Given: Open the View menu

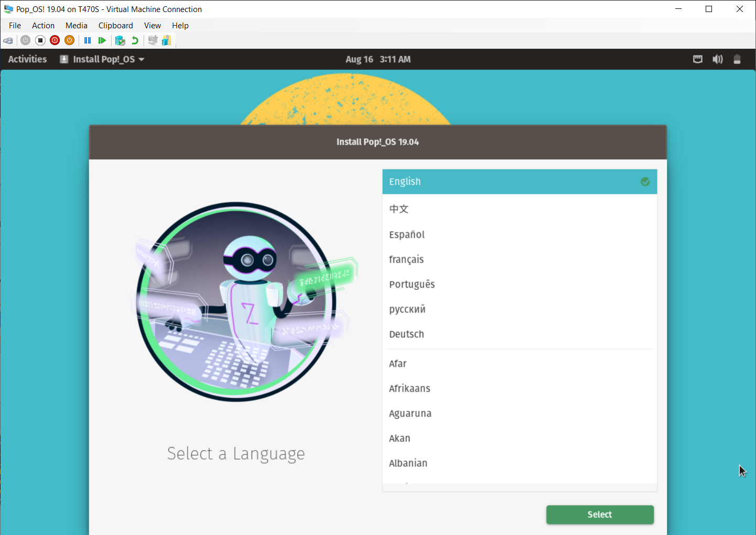Looking at the screenshot, I should [153, 25].
